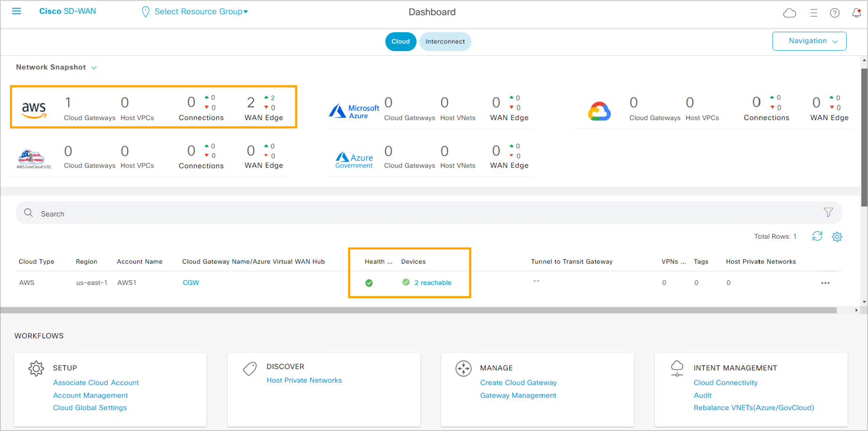
Task: Open the hamburger navigation menu
Action: click(17, 11)
